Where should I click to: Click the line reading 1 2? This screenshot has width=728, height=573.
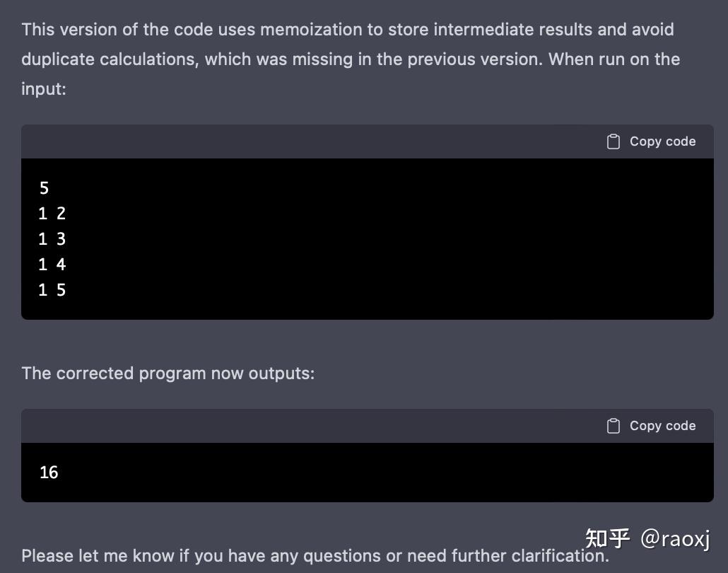pos(52,213)
